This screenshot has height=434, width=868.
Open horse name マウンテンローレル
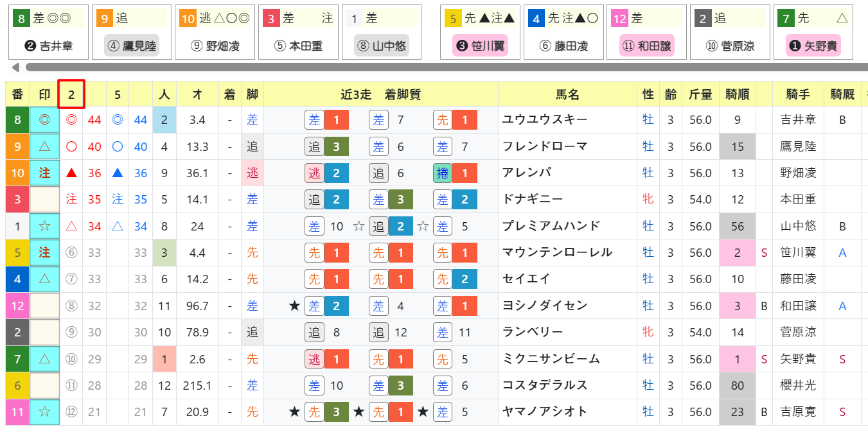557,252
